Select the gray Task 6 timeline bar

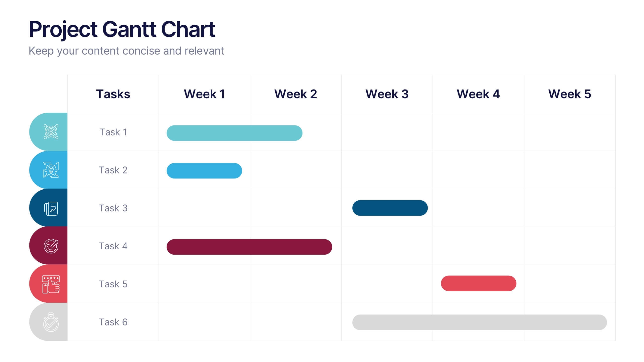(479, 322)
